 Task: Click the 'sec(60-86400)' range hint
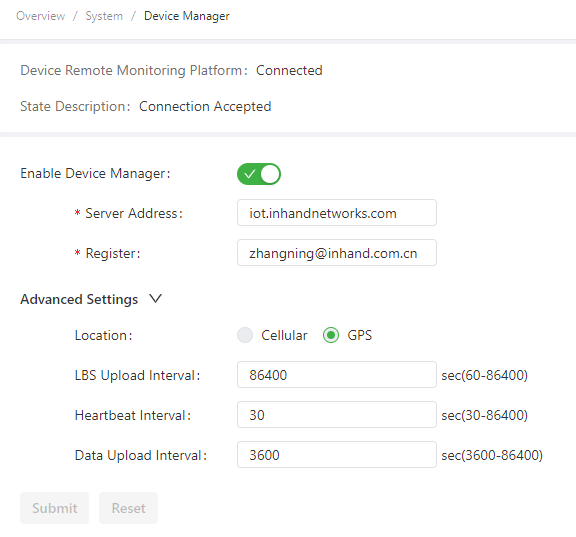(485, 375)
